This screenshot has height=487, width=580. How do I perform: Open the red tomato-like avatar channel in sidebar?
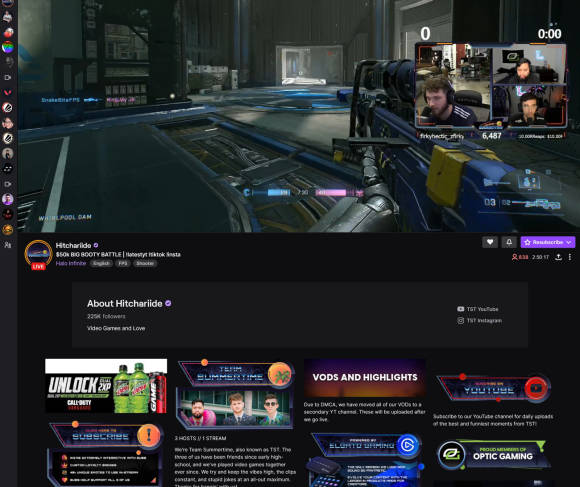(8, 33)
